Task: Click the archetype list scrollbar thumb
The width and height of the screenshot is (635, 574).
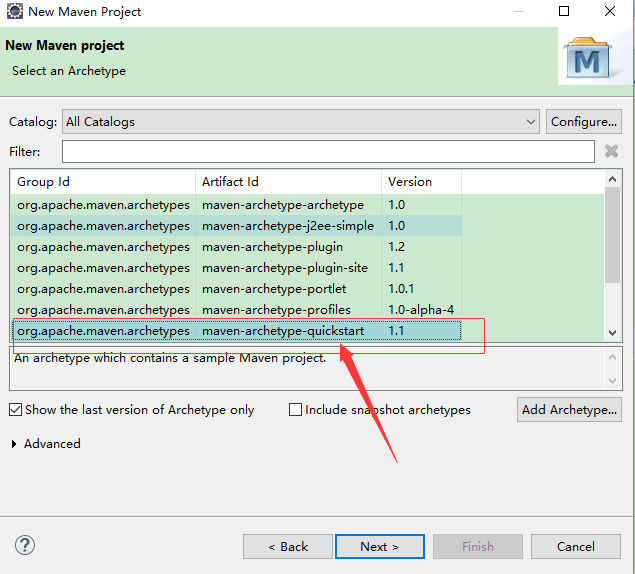Action: 612,235
